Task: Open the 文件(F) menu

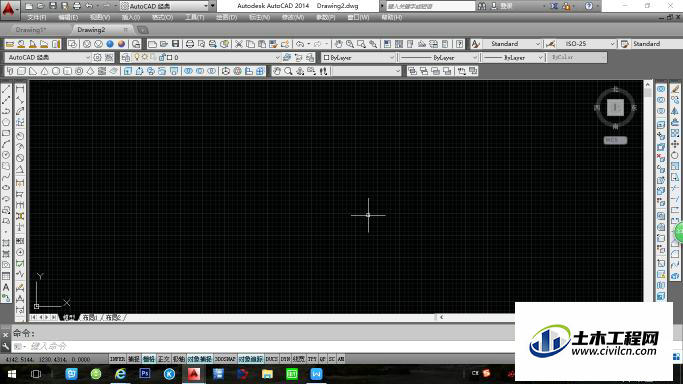Action: pyautogui.click(x=37, y=17)
